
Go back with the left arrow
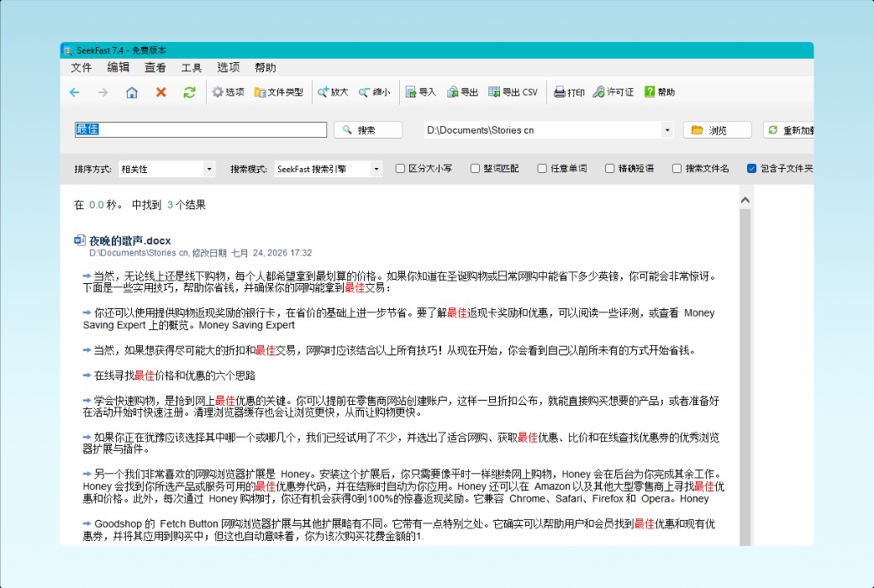point(75,92)
